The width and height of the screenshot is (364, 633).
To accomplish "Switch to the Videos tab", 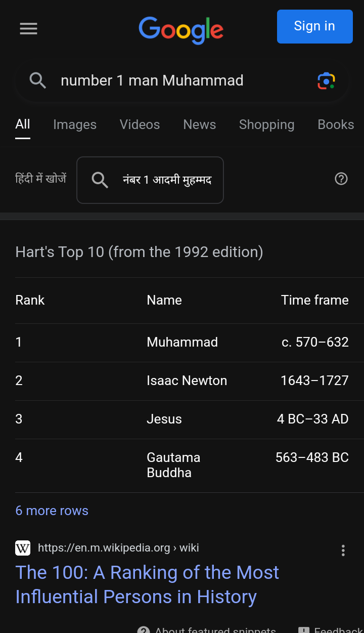I will click(x=140, y=124).
